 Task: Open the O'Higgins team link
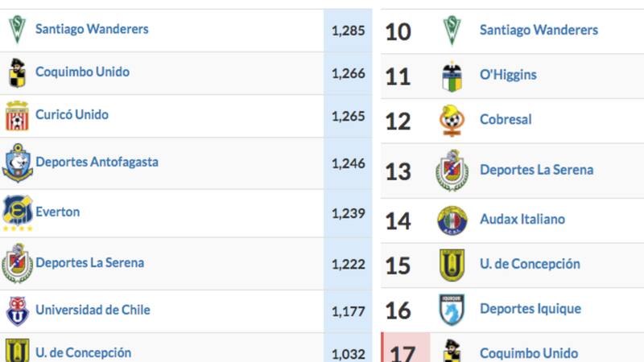click(x=508, y=75)
